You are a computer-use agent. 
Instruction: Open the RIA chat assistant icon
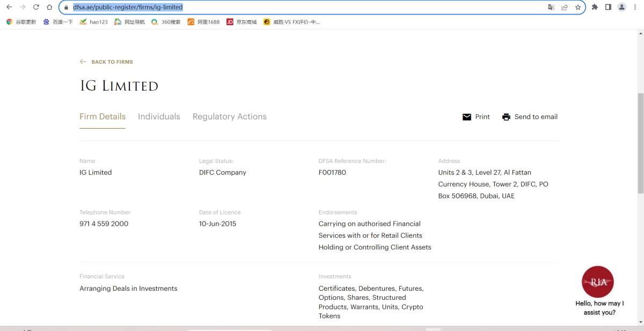click(597, 282)
